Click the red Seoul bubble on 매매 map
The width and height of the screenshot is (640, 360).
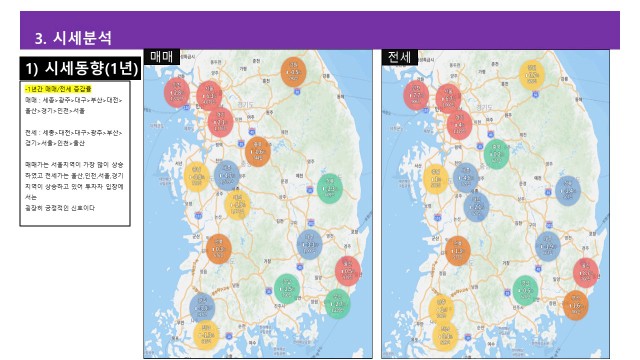coord(209,96)
